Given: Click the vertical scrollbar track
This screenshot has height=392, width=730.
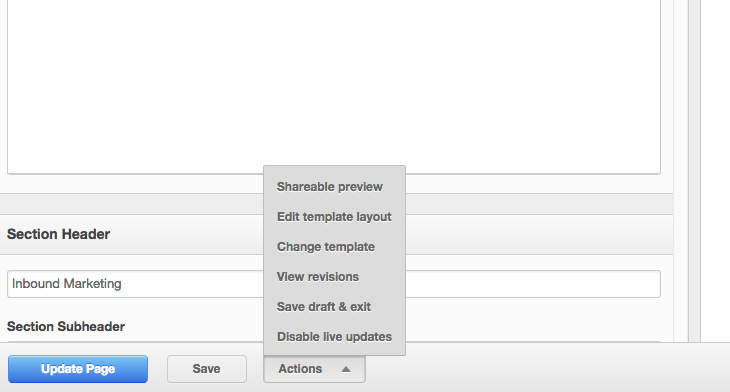Looking at the screenshot, I should point(694,171).
